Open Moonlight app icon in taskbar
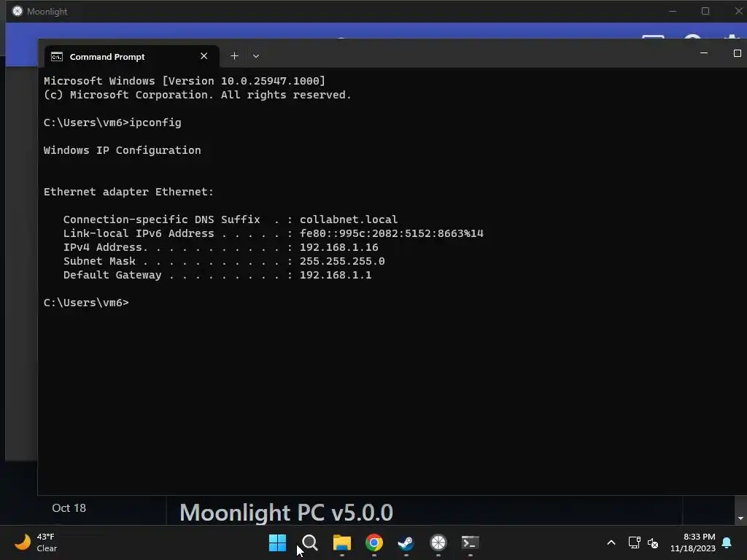This screenshot has width=747, height=560. tap(438, 542)
